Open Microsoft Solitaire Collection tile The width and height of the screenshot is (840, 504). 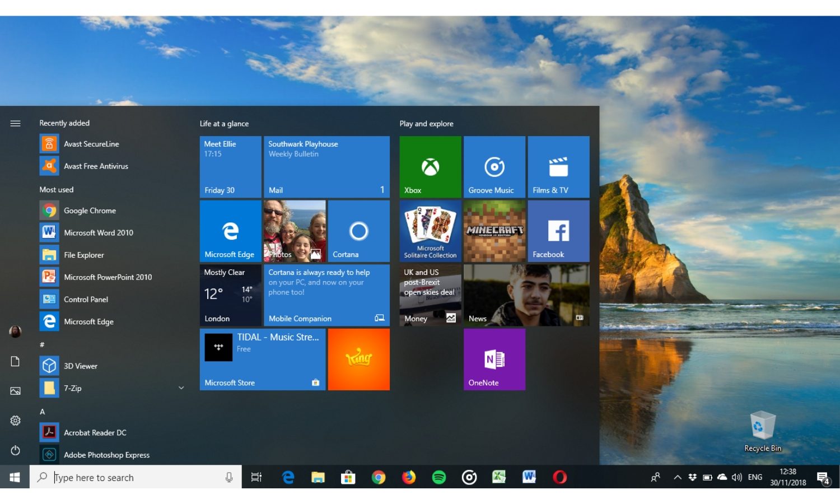pyautogui.click(x=430, y=231)
